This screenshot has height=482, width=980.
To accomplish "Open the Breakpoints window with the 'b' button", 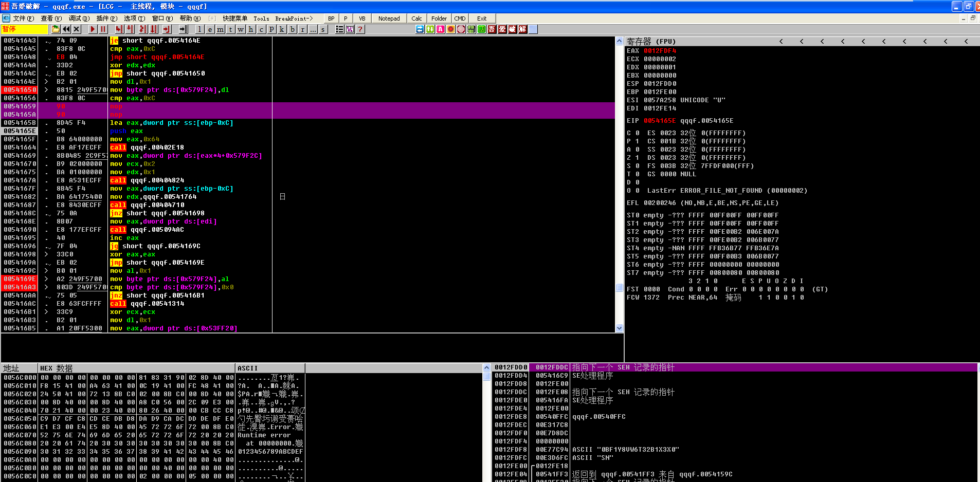I will coord(292,29).
